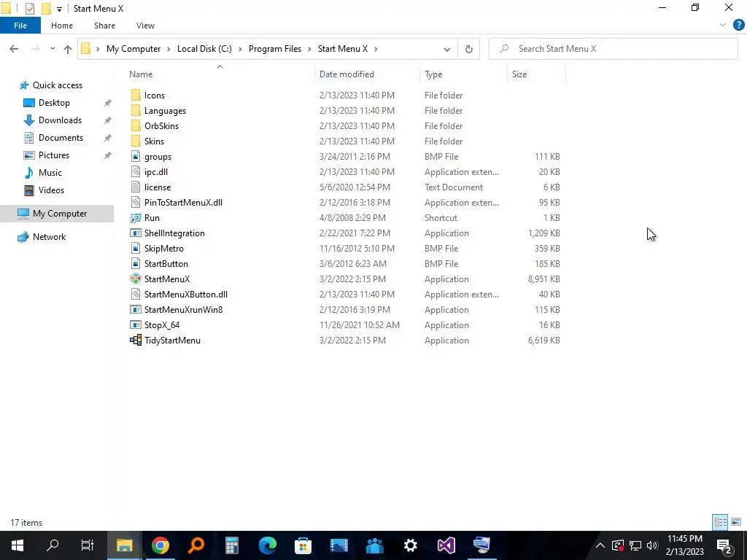This screenshot has width=747, height=560.
Task: Switch to details view layout
Action: pyautogui.click(x=720, y=522)
